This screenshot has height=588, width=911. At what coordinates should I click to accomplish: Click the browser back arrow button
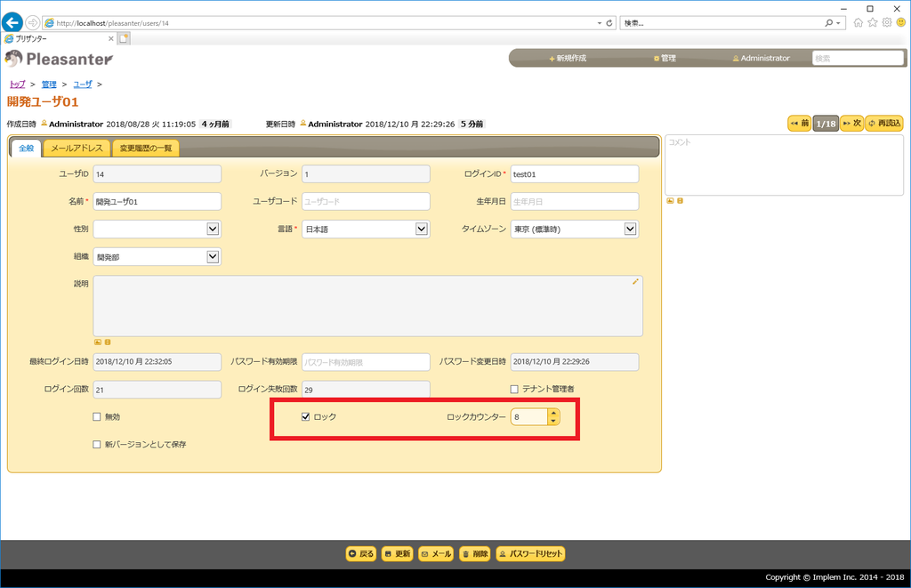tap(12, 22)
